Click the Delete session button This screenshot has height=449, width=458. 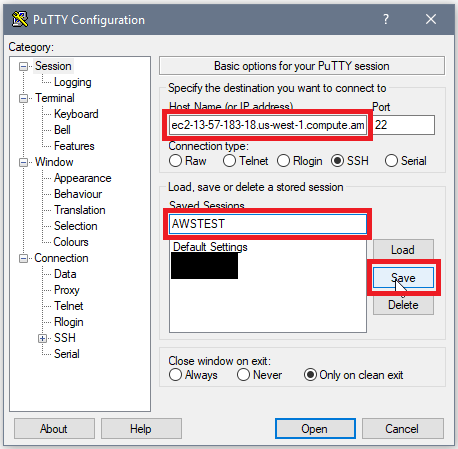403,305
